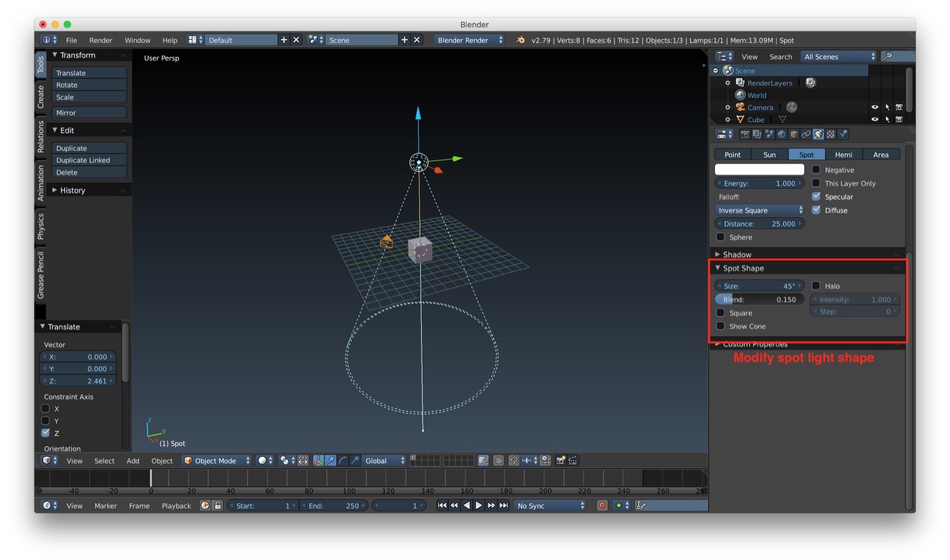Expand the Cube row in outliner
Image resolution: width=950 pixels, height=560 pixels.
[x=728, y=119]
